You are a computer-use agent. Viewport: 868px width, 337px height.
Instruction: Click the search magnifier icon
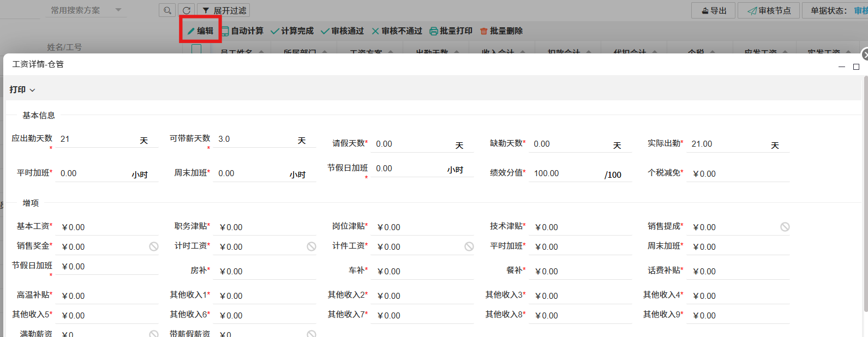[167, 10]
